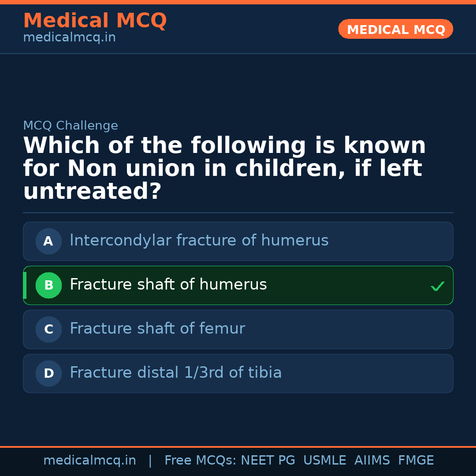The image size is (476, 476).
Task: Click the orange MEDICAL MCQ badge
Action: click(x=395, y=29)
